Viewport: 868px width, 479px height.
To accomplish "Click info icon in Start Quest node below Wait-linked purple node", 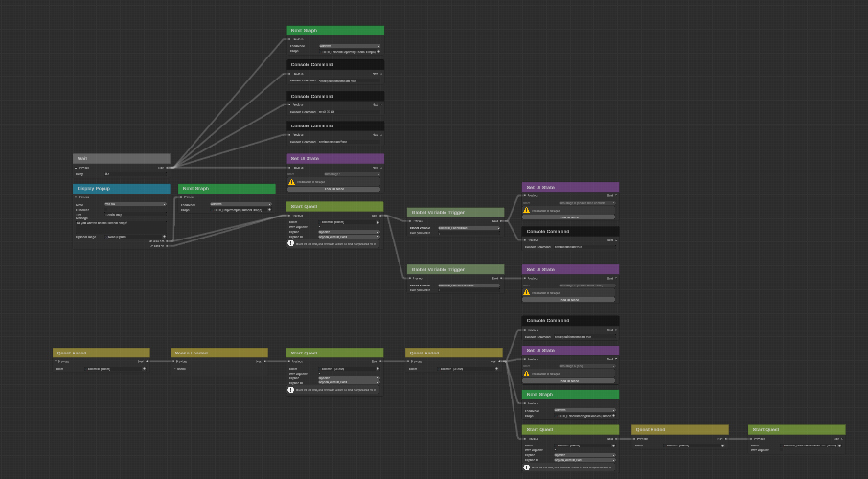I will pos(291,243).
